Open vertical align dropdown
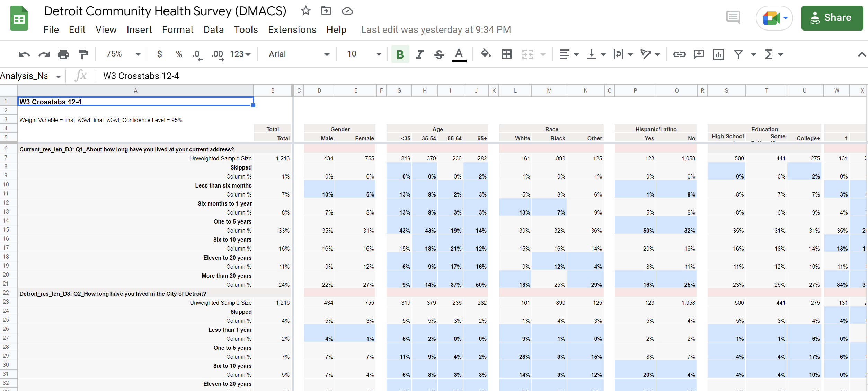This screenshot has width=868, height=391. tap(596, 54)
